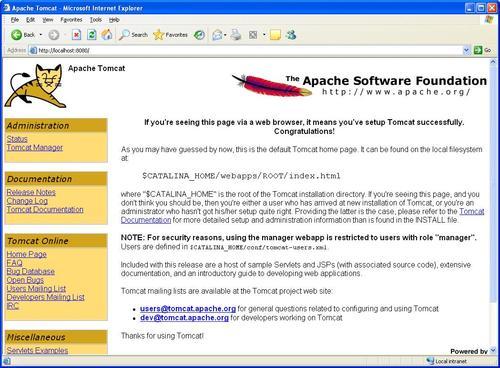Image resolution: width=500 pixels, height=368 pixels.
Task: Open the Media toolbar icon
Action: [x=199, y=35]
